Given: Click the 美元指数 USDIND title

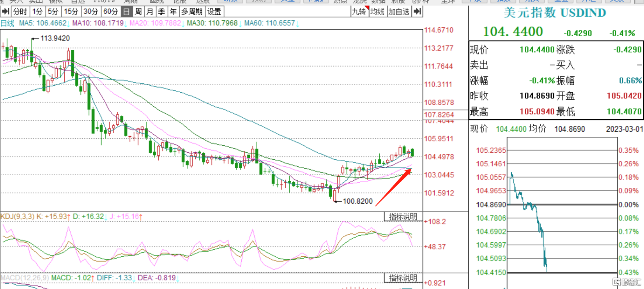Looking at the screenshot, I should tap(555, 13).
